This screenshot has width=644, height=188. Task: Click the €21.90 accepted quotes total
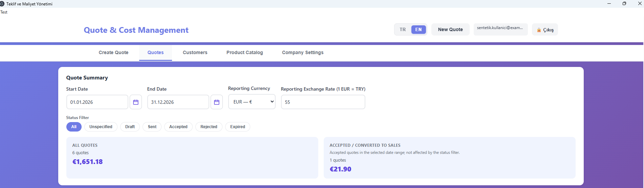(x=340, y=169)
